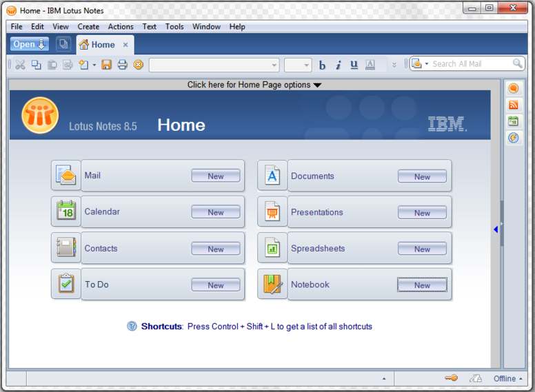Create new Notebook entry
This screenshot has height=392, width=535.
pyautogui.click(x=422, y=285)
